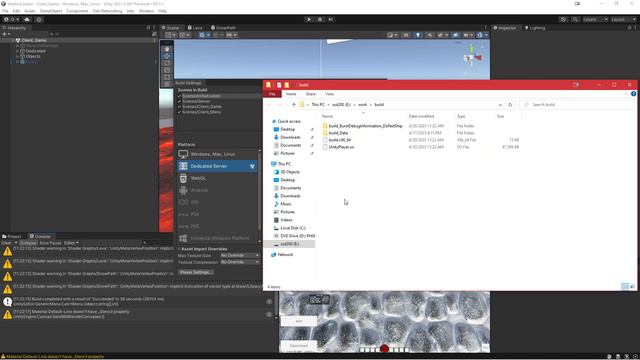The width and height of the screenshot is (640, 360).
Task: Toggle Scenes/Server scene checkbox
Action: tap(179, 101)
